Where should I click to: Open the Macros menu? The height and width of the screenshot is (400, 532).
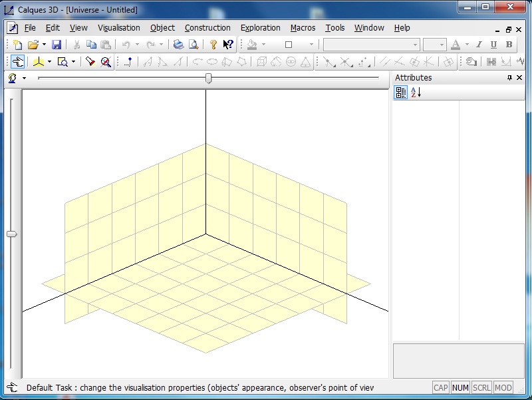coord(303,28)
